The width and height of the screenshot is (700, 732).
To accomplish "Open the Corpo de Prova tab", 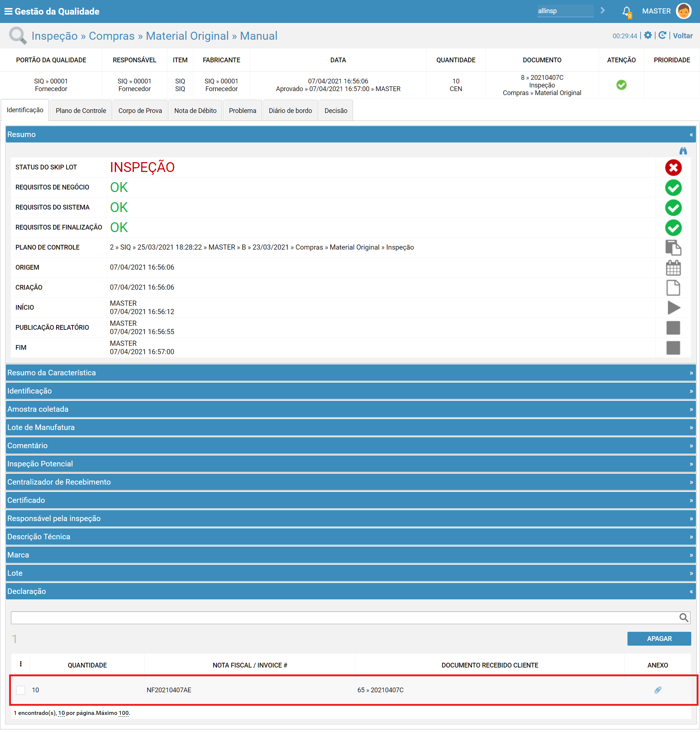I will [x=140, y=111].
